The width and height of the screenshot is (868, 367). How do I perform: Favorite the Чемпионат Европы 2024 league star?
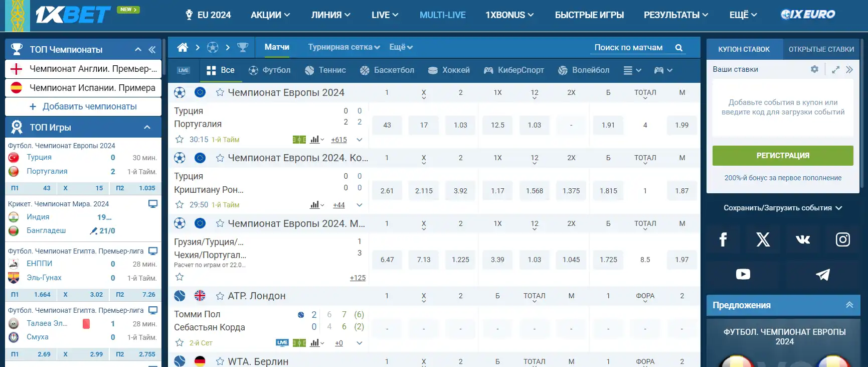pos(220,92)
